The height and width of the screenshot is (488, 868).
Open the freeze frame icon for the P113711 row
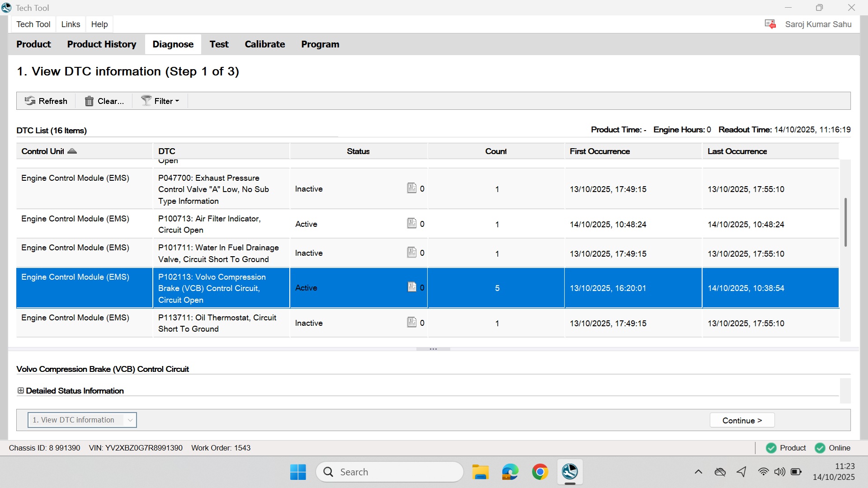click(411, 323)
